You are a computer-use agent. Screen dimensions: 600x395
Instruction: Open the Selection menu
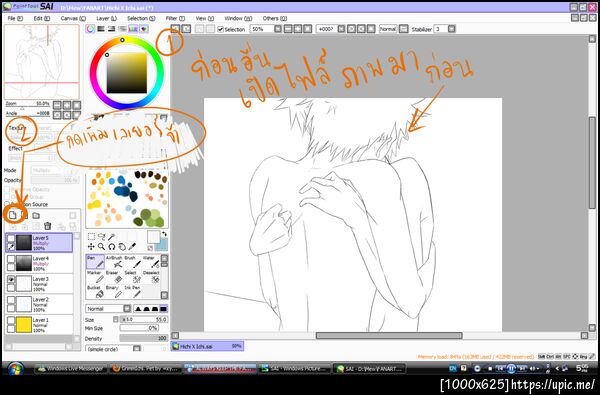tap(141, 18)
